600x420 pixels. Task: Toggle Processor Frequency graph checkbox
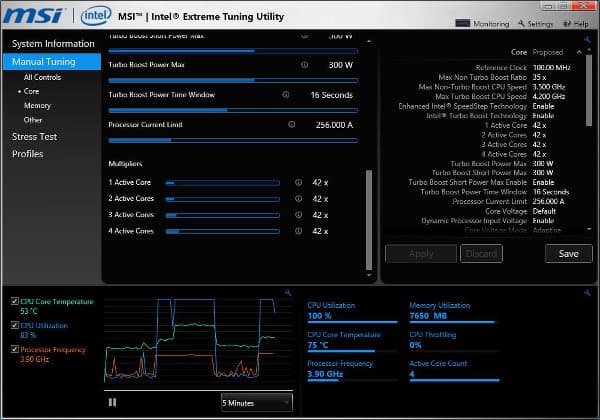pos(15,349)
